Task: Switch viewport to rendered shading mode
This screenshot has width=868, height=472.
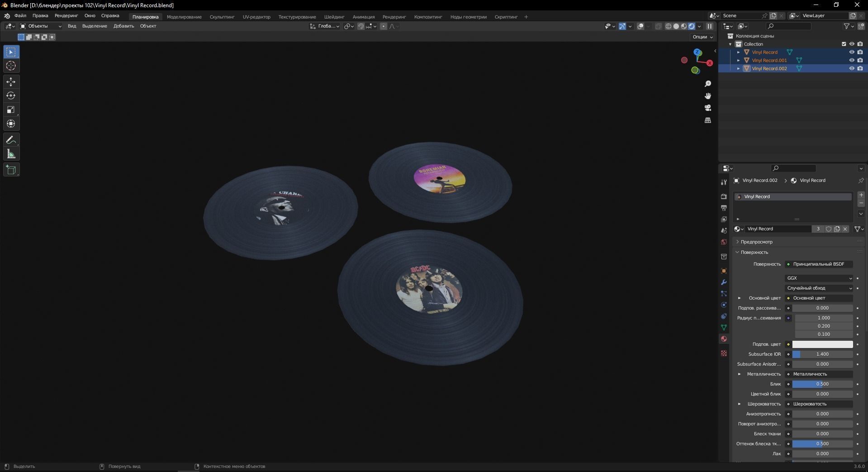Action: pyautogui.click(x=692, y=26)
